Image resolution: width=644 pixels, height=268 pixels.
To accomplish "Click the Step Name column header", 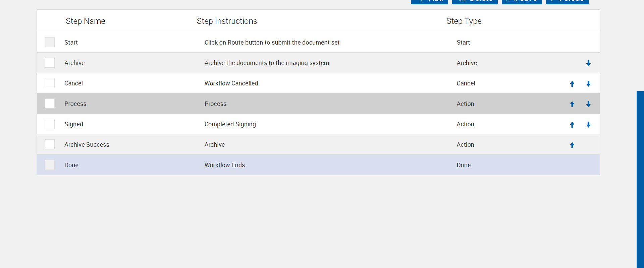I will pos(85,21).
